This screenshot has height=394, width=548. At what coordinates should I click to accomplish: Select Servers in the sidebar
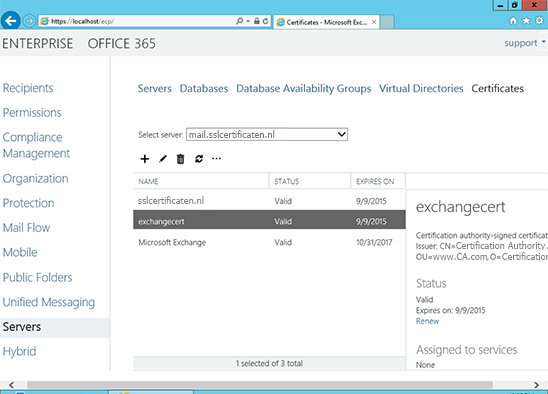55,327
